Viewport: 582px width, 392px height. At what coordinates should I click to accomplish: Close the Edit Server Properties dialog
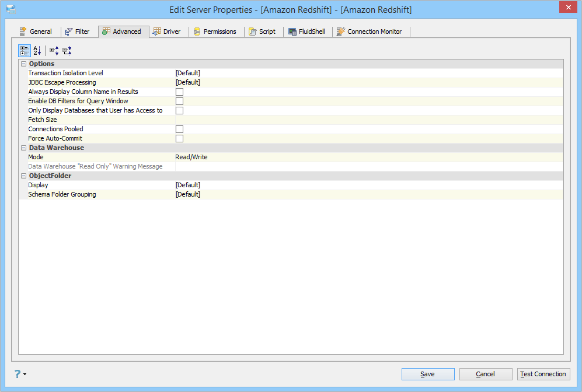tap(568, 8)
